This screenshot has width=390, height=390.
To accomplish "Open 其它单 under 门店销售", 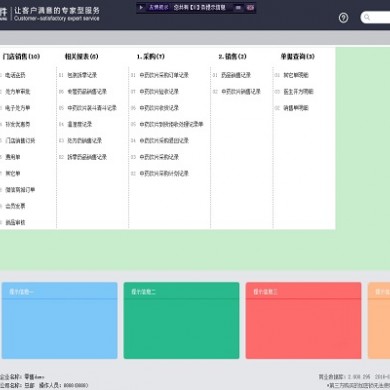I will click(13, 173).
